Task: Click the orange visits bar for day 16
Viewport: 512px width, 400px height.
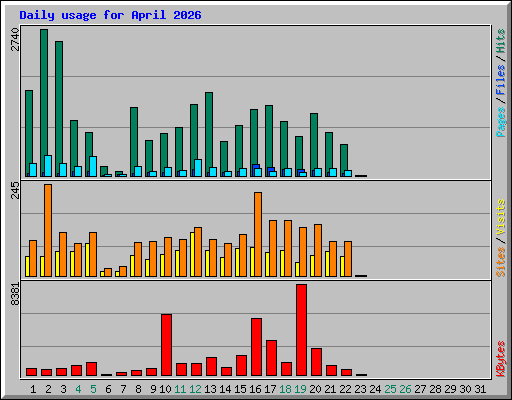Action: point(258,234)
